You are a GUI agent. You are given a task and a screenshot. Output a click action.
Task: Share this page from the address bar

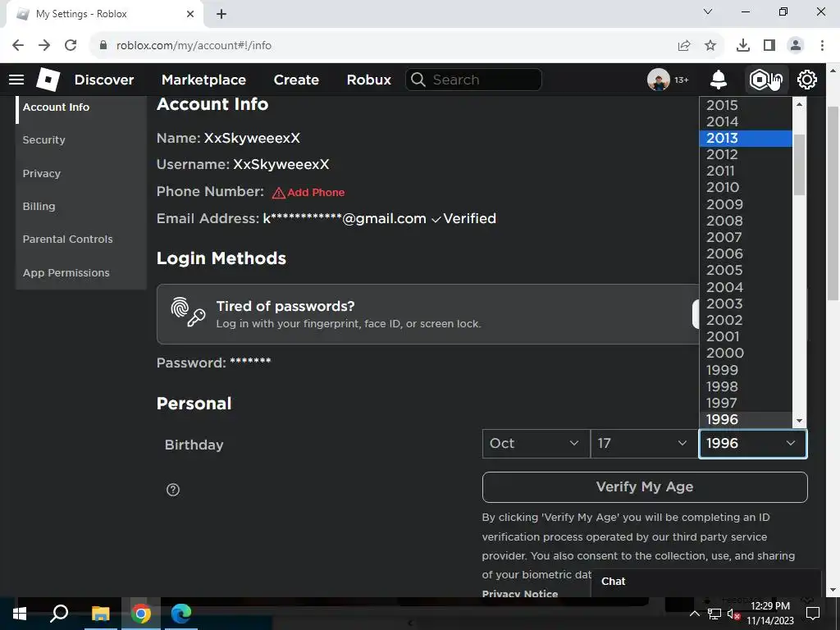click(684, 46)
